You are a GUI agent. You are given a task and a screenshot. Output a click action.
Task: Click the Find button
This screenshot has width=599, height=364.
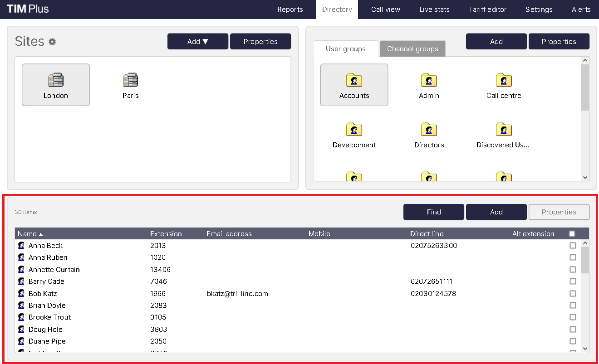(434, 212)
